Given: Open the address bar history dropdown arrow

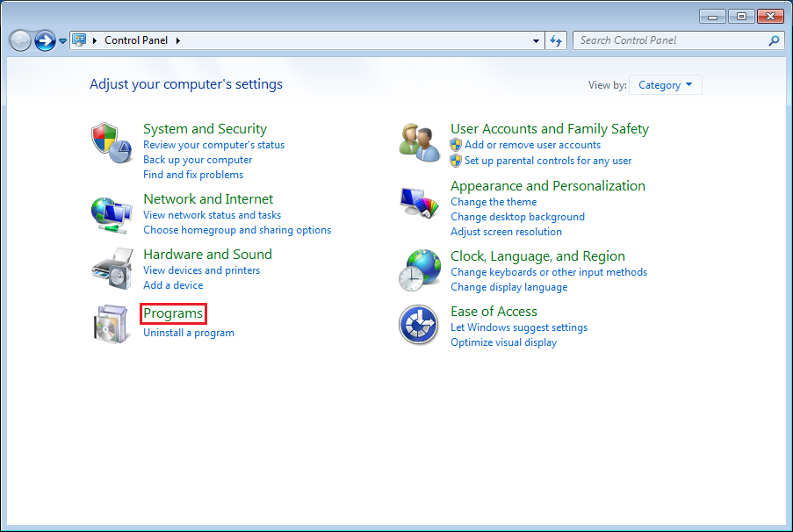Looking at the screenshot, I should 536,40.
